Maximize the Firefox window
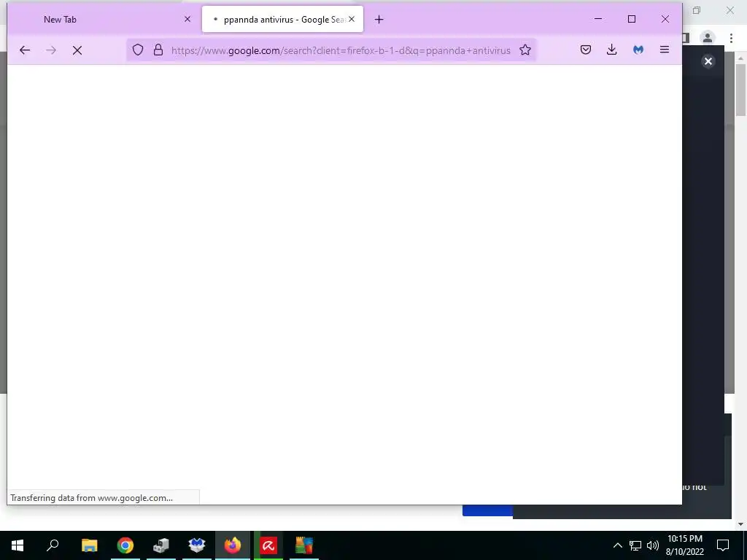 click(632, 19)
